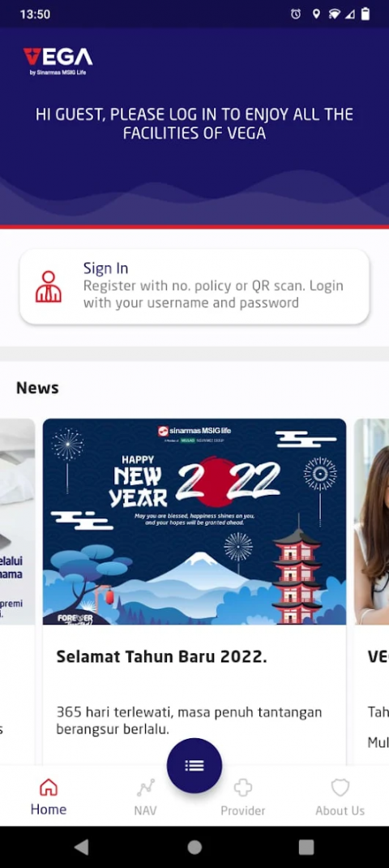Open the NAV chart icon

[x=146, y=787]
